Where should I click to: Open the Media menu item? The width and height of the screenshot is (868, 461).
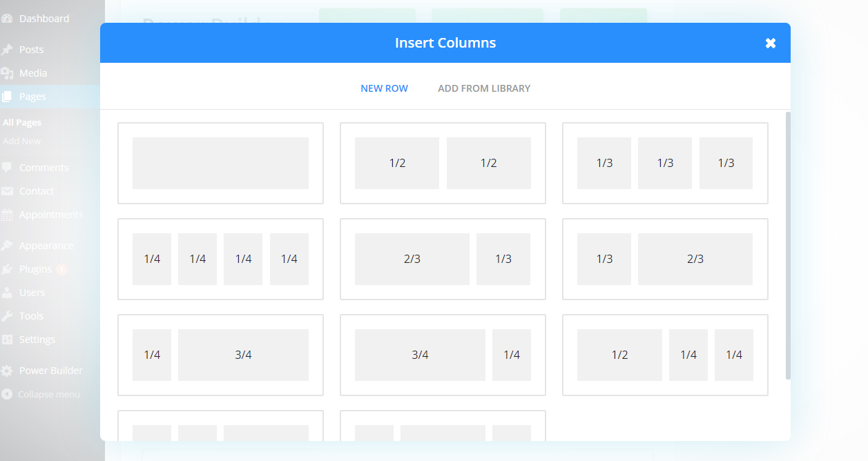tap(33, 73)
